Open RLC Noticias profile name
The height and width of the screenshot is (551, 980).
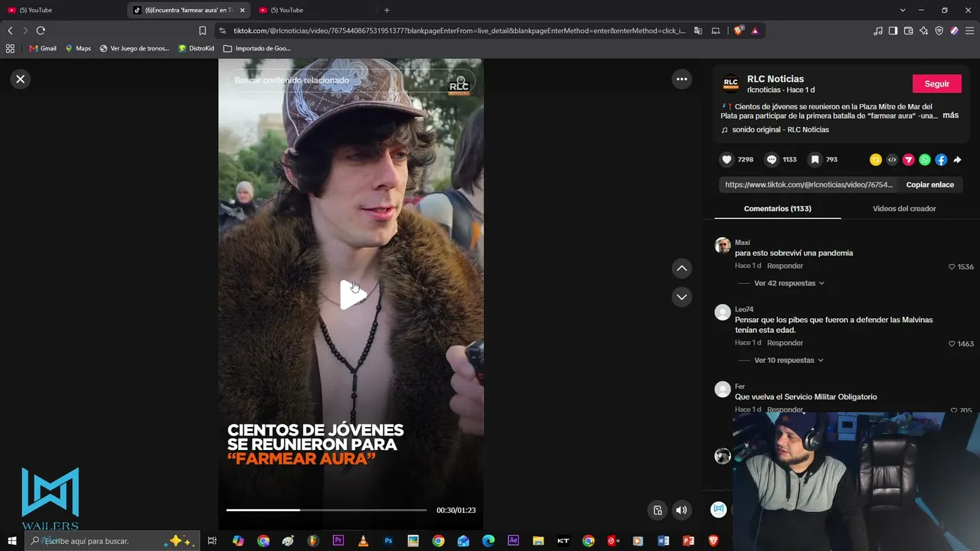(x=776, y=79)
